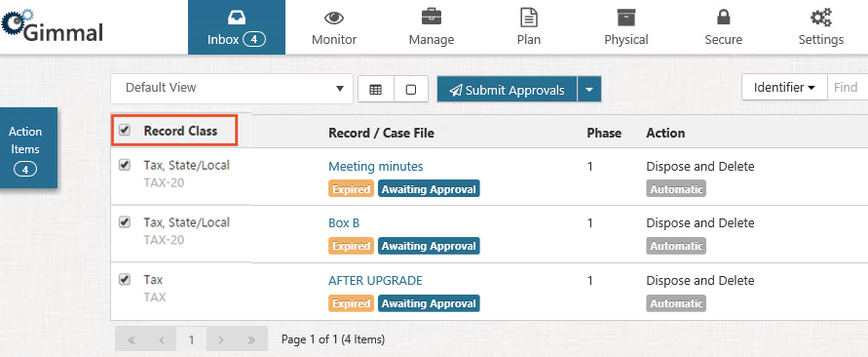Uncheck the Meeting minutes row checkbox
Viewport: 868px width, 357px height.
pos(125,165)
